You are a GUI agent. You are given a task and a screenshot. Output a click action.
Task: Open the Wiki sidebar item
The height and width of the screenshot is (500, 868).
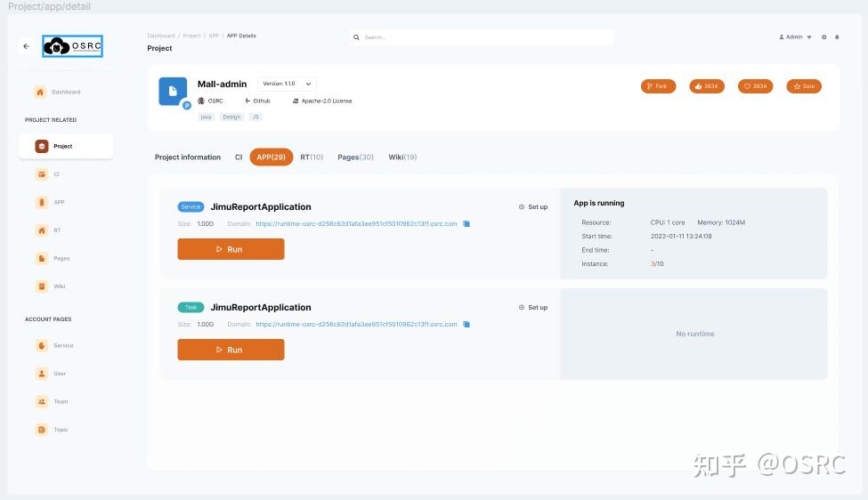tap(51, 286)
